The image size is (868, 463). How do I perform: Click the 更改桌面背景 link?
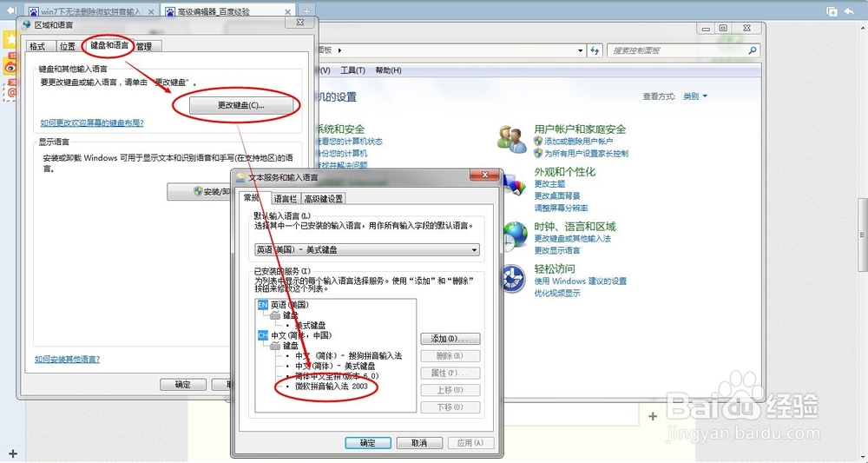[x=557, y=196]
